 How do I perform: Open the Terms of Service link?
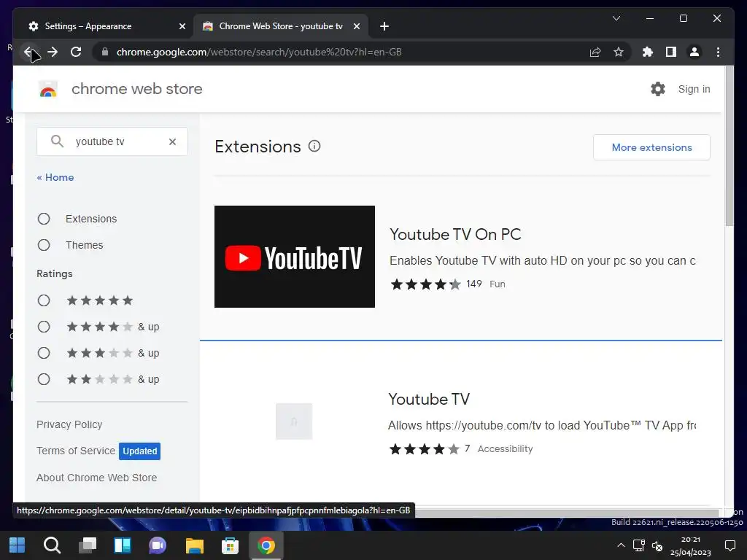tap(76, 451)
